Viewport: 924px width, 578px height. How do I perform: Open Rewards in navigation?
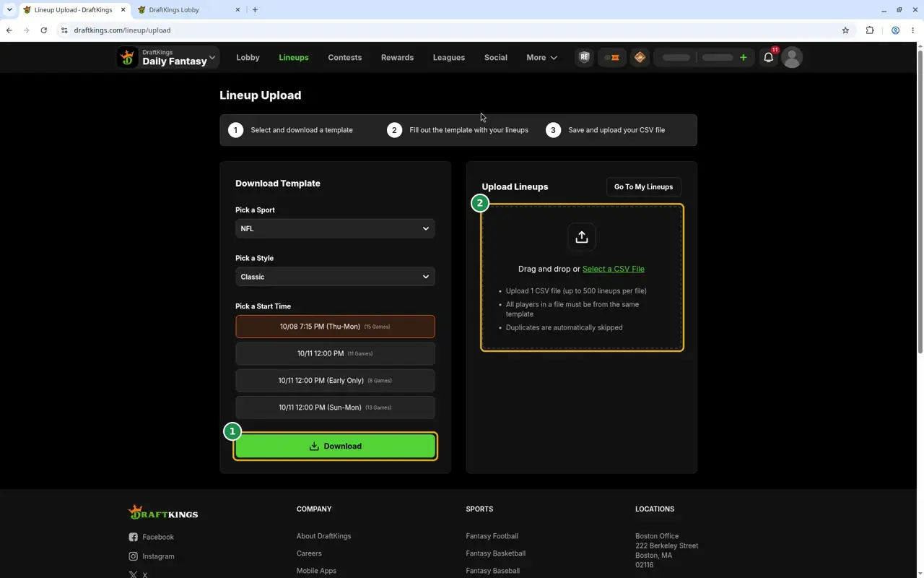397,58
